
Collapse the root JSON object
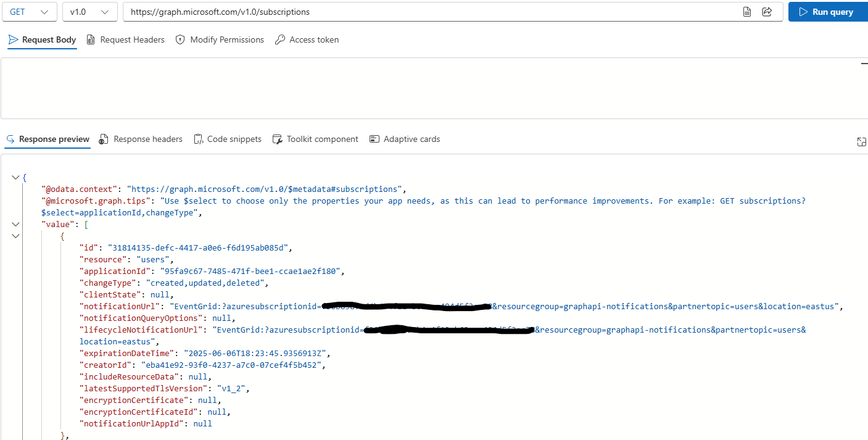click(x=15, y=178)
